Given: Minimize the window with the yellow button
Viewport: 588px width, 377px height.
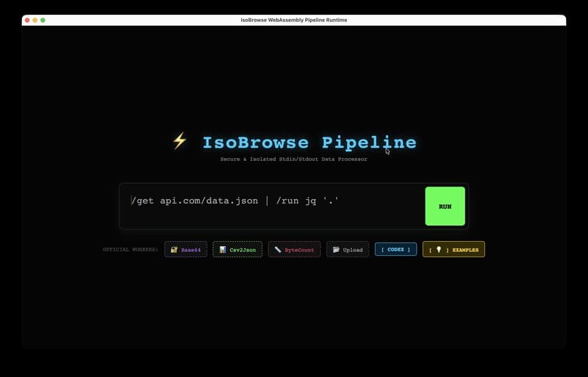Looking at the screenshot, I should point(35,21).
